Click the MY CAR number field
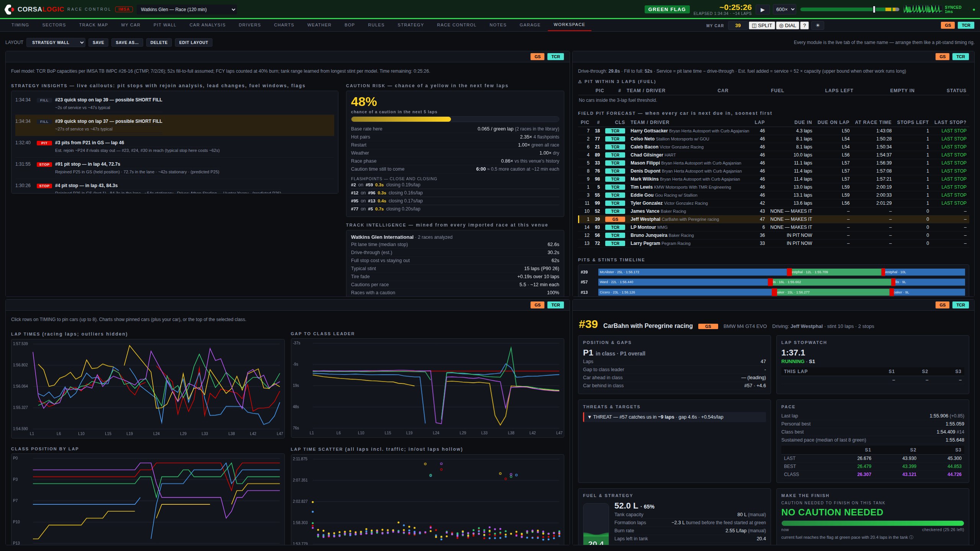This screenshot has height=551, width=980. 738,26
